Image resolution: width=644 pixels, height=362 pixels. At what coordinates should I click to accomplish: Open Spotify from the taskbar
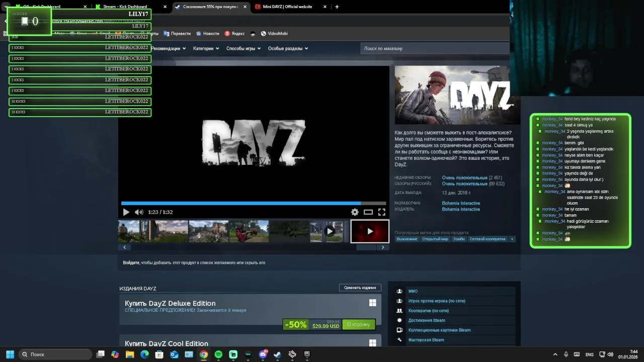pos(218,354)
